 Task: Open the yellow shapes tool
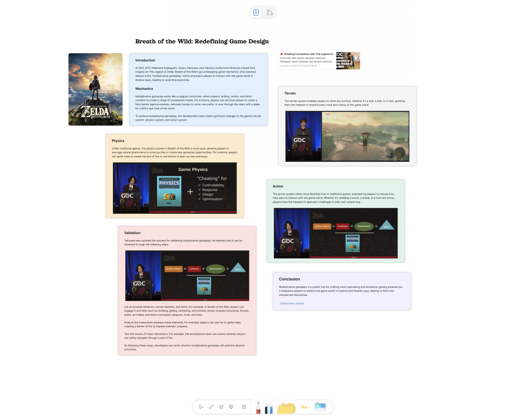[x=287, y=408]
